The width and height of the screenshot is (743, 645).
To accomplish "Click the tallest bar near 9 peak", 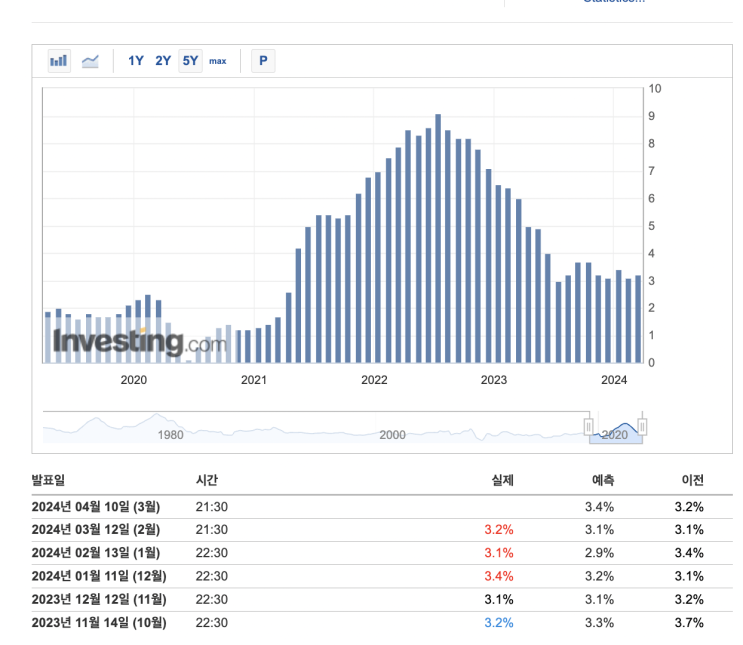I will (x=438, y=238).
